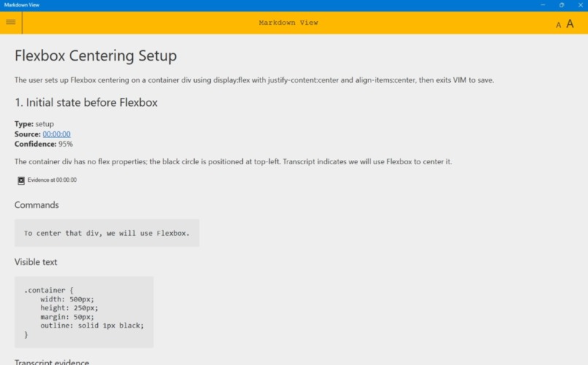Increase font size with large A
The image size is (588, 365).
click(570, 23)
